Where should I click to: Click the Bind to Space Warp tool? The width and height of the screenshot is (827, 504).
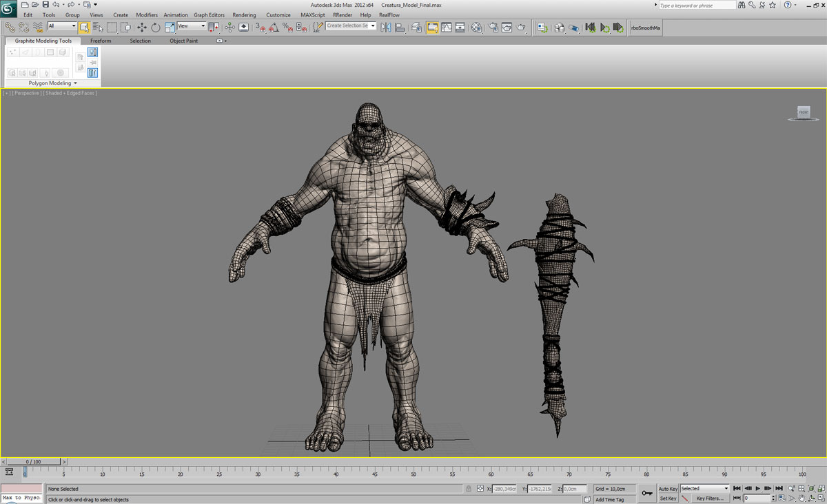[x=37, y=28]
